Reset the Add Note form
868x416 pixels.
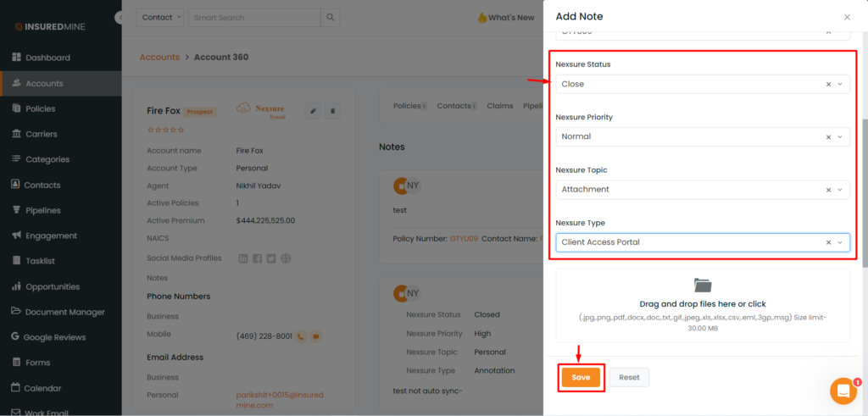(x=629, y=377)
